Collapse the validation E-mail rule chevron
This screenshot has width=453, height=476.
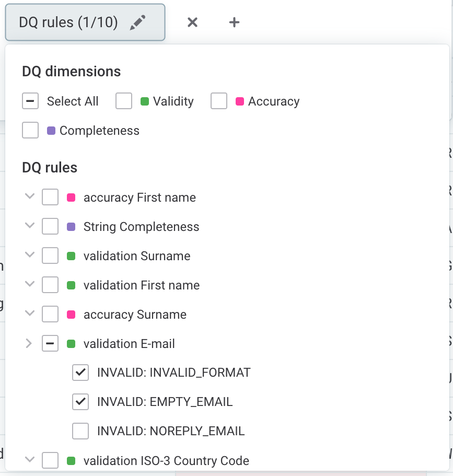point(30,343)
